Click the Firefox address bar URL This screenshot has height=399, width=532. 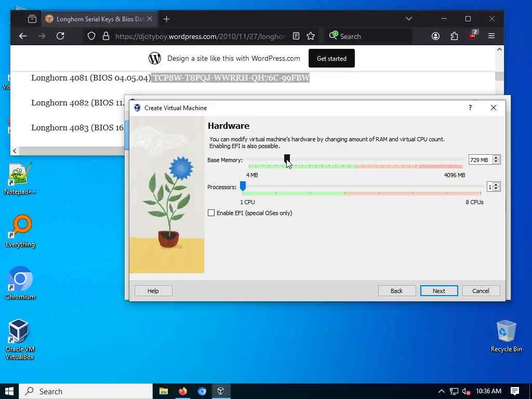[200, 36]
